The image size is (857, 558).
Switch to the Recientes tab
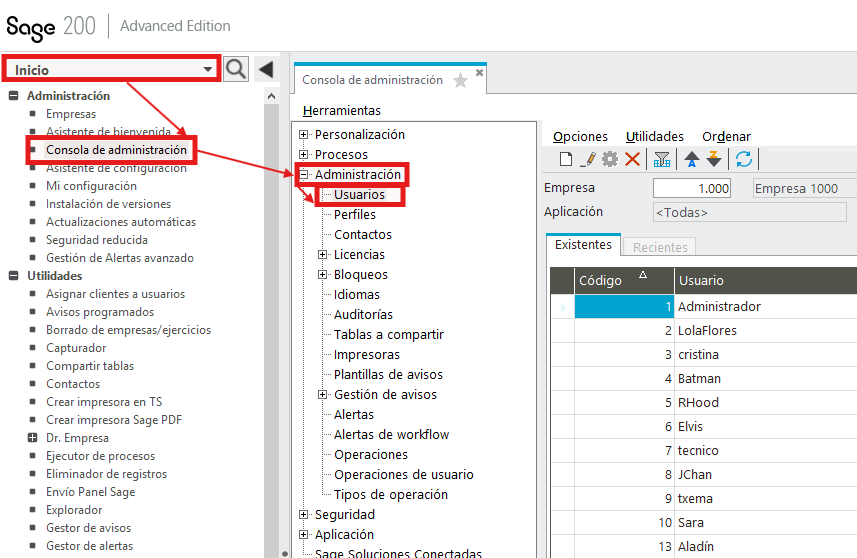tap(659, 247)
